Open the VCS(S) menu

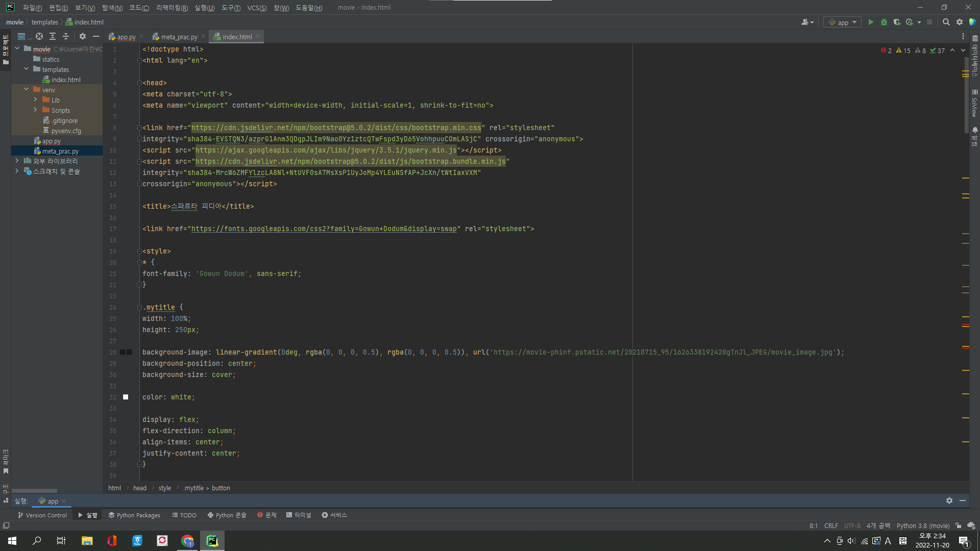[257, 8]
